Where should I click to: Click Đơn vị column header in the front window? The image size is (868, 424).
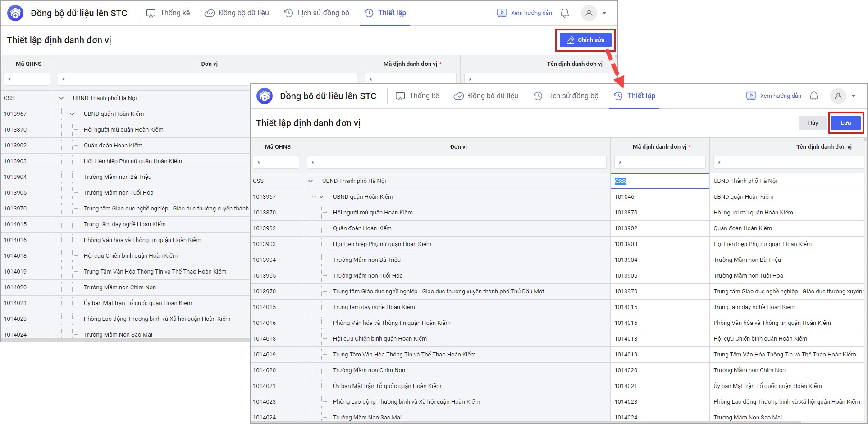click(x=459, y=147)
